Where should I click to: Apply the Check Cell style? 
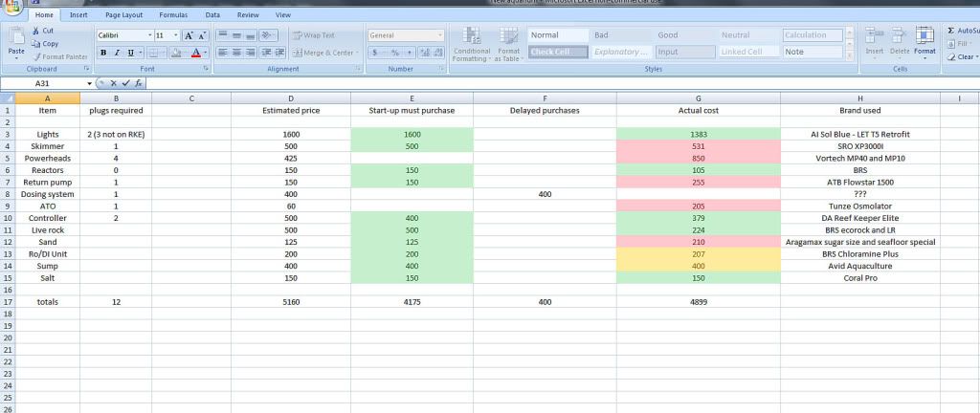[x=558, y=52]
